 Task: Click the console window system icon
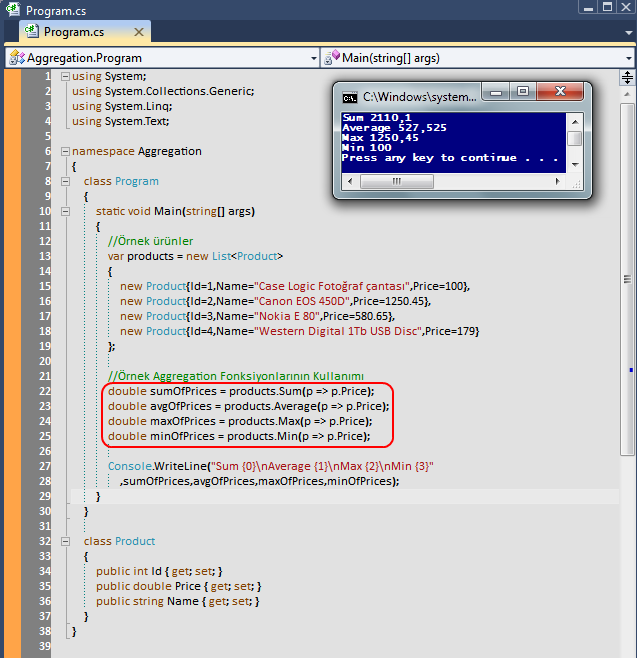(x=349, y=97)
